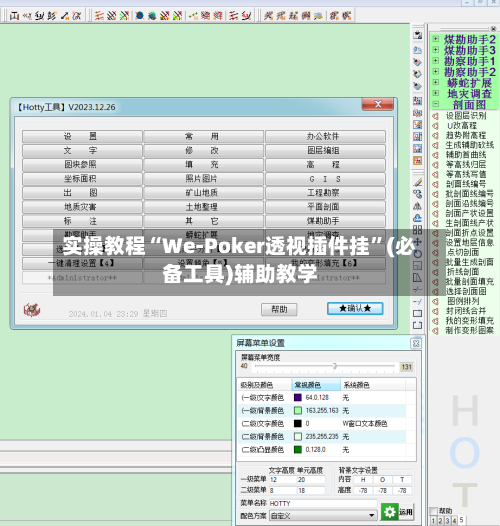Click the icon beside 剖面线编号
500x526 pixels.
point(435,184)
